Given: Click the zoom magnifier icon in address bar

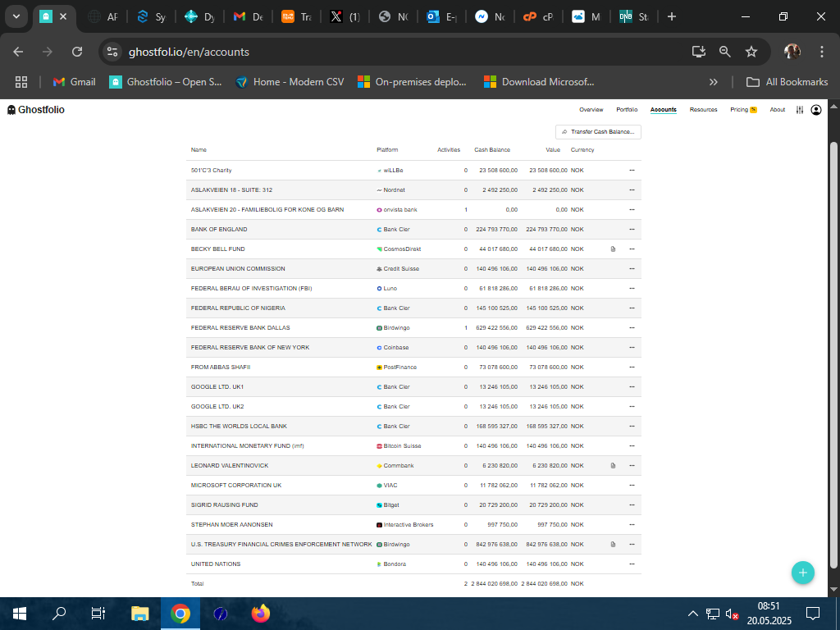Looking at the screenshot, I should pos(725,52).
